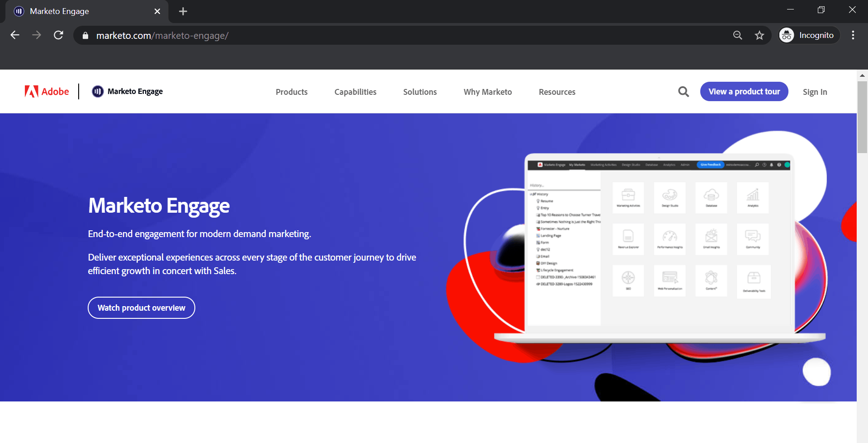868x443 pixels.
Task: Click the Marketo Engage circular logo
Action: 98,91
